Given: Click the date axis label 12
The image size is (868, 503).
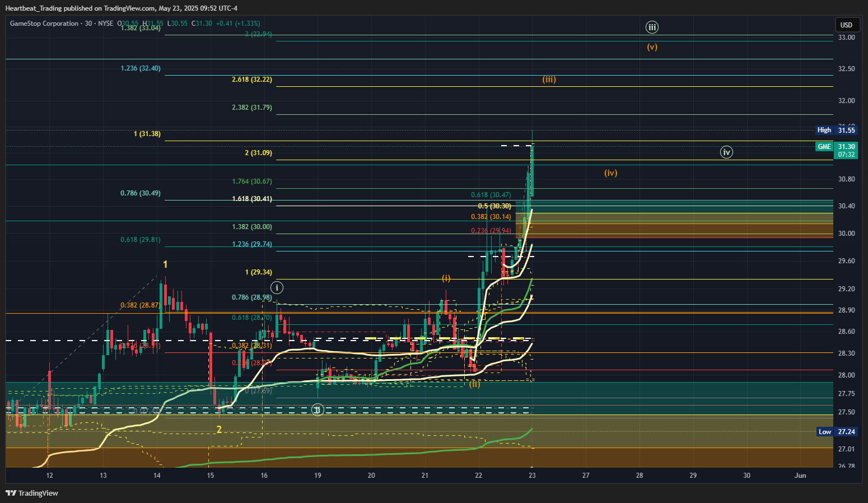Looking at the screenshot, I should point(49,476).
